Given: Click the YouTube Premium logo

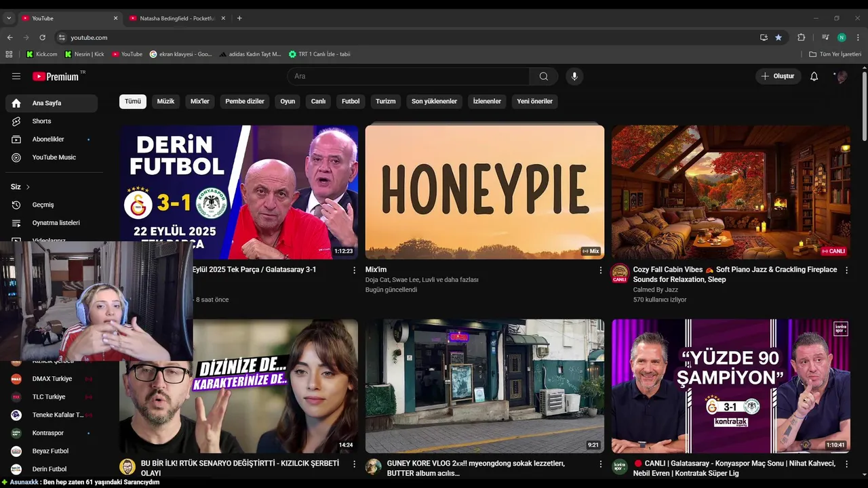Looking at the screenshot, I should (56, 77).
